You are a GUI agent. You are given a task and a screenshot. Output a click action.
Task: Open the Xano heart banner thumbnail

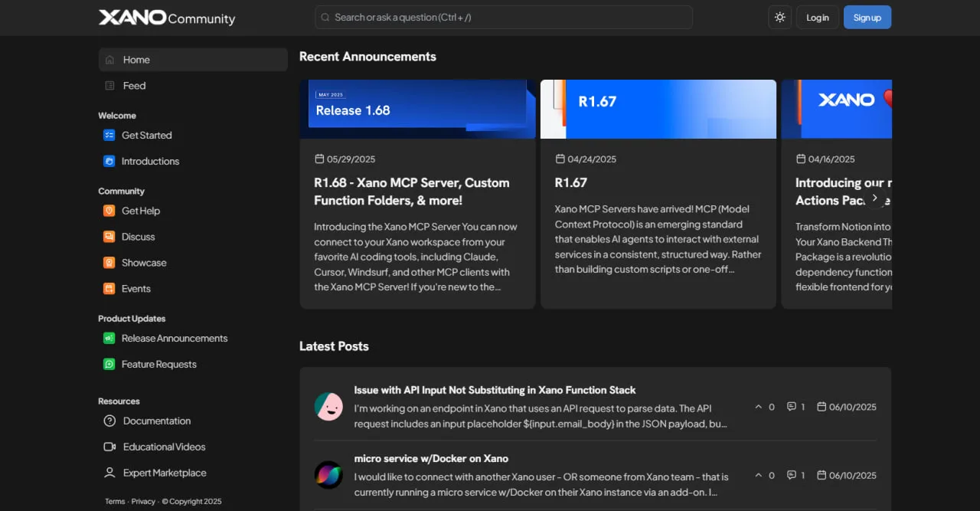(x=837, y=109)
